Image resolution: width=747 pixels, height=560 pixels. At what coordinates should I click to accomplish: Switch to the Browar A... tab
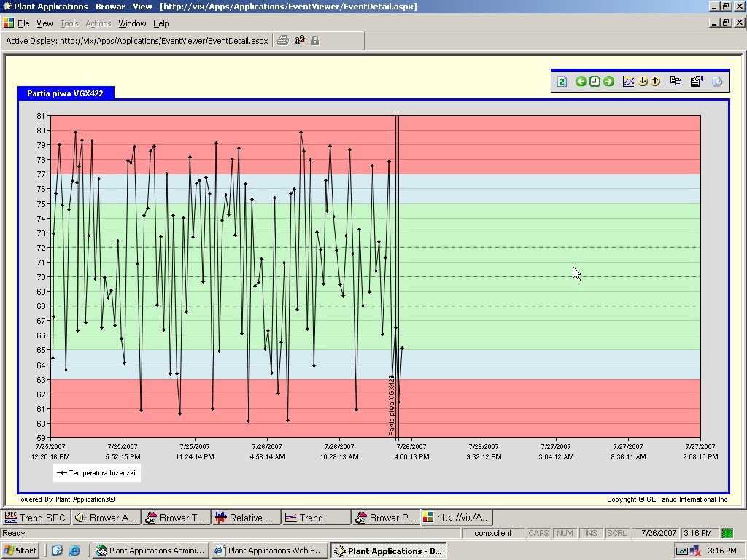107,518
